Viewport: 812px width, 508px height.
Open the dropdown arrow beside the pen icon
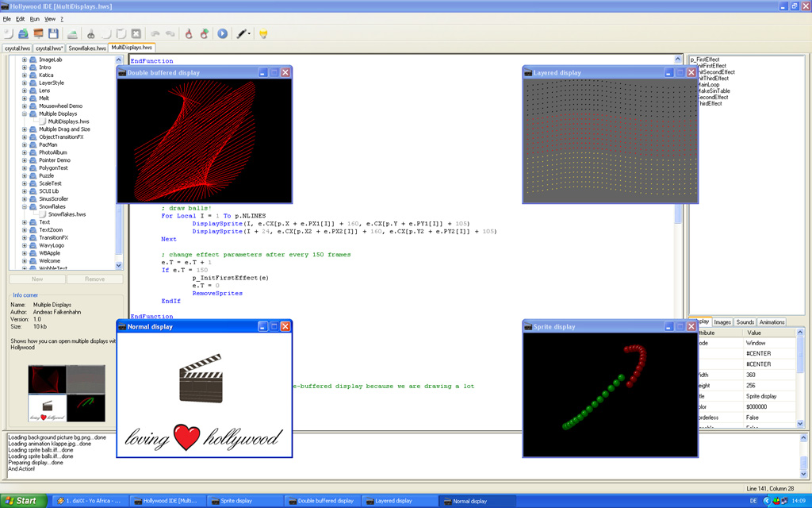point(250,34)
